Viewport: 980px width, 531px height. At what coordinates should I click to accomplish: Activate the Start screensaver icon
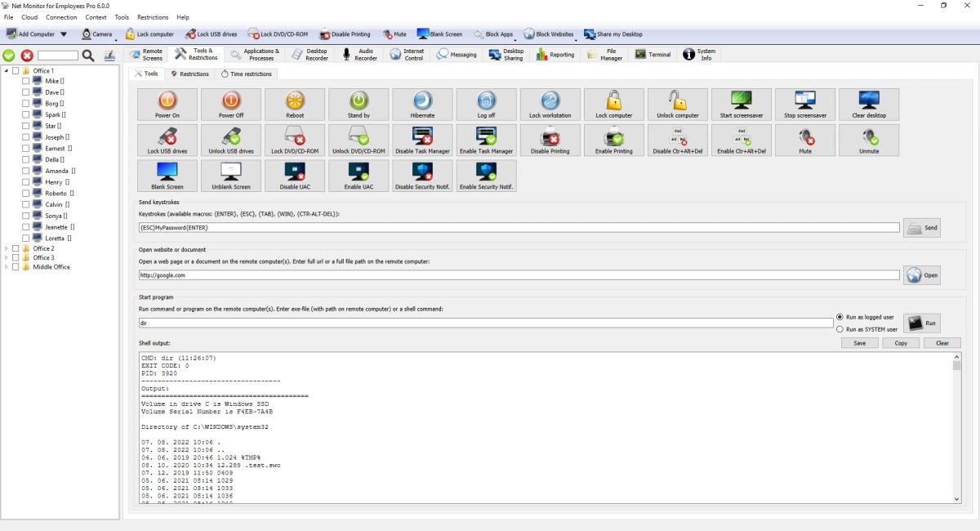(x=741, y=104)
